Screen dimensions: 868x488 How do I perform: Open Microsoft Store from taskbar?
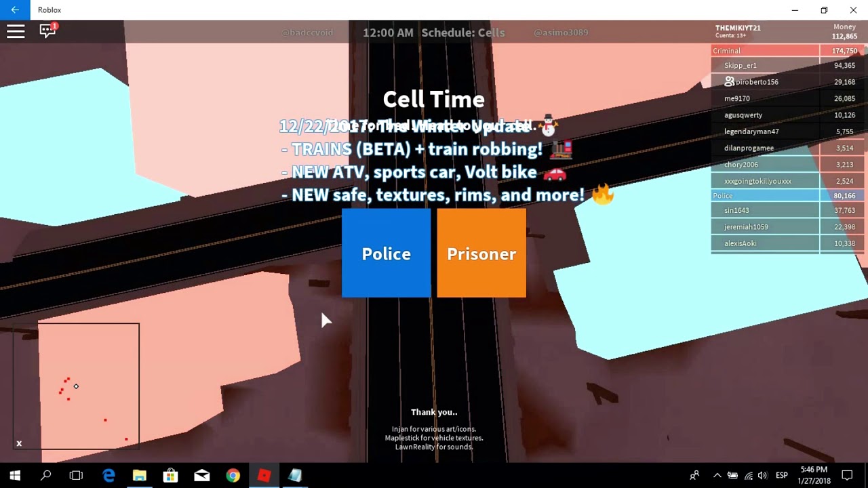pyautogui.click(x=171, y=476)
